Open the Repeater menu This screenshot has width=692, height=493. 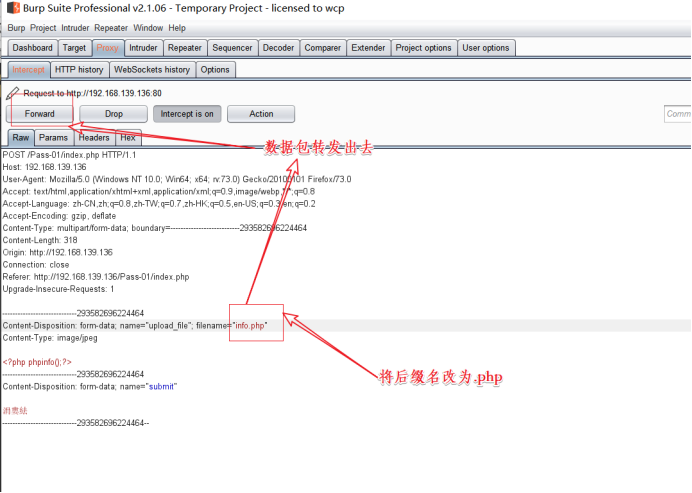pyautogui.click(x=111, y=28)
